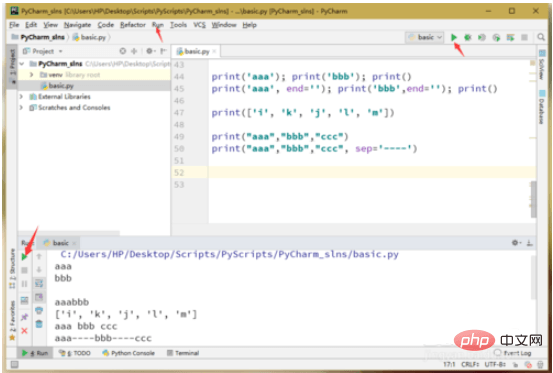Expand External Libraries node

21,96
